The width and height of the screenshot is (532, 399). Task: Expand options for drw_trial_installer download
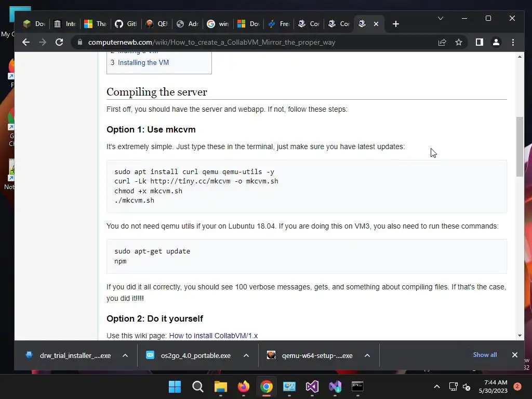125,355
